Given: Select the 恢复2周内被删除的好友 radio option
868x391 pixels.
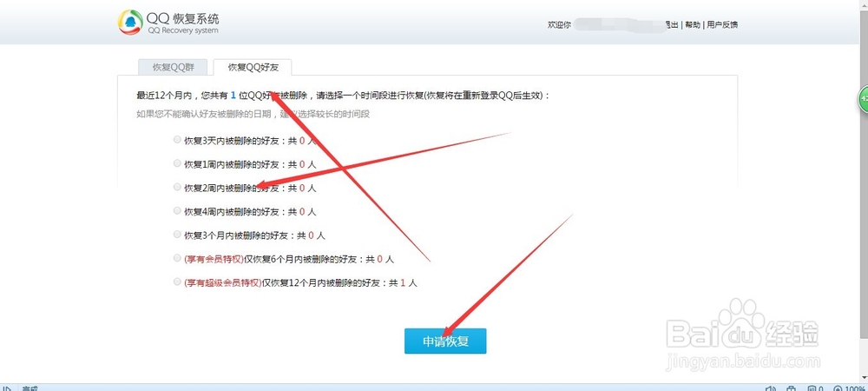Looking at the screenshot, I should (177, 187).
